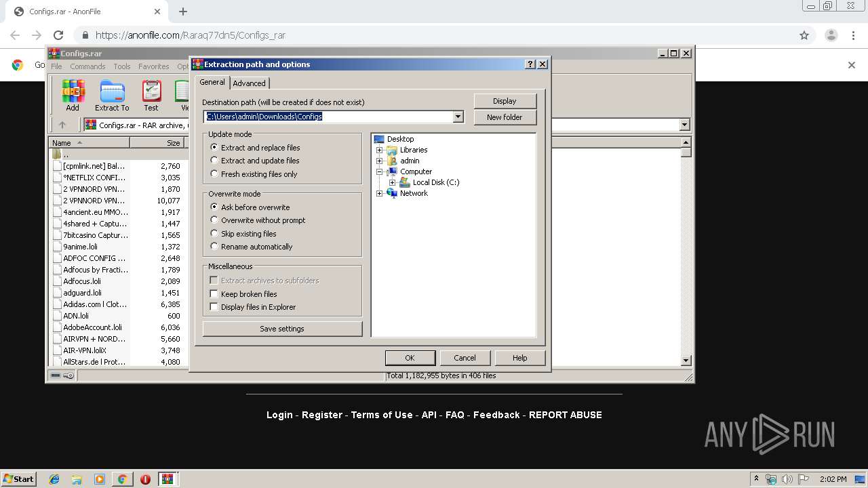
Task: Click the Add toolbar icon in WinRAR
Action: point(73,96)
